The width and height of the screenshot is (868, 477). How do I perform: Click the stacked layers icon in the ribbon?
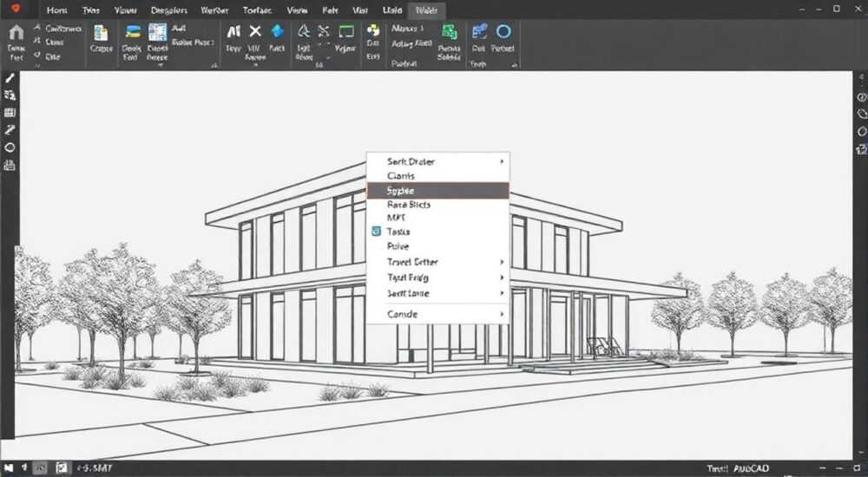click(x=133, y=31)
